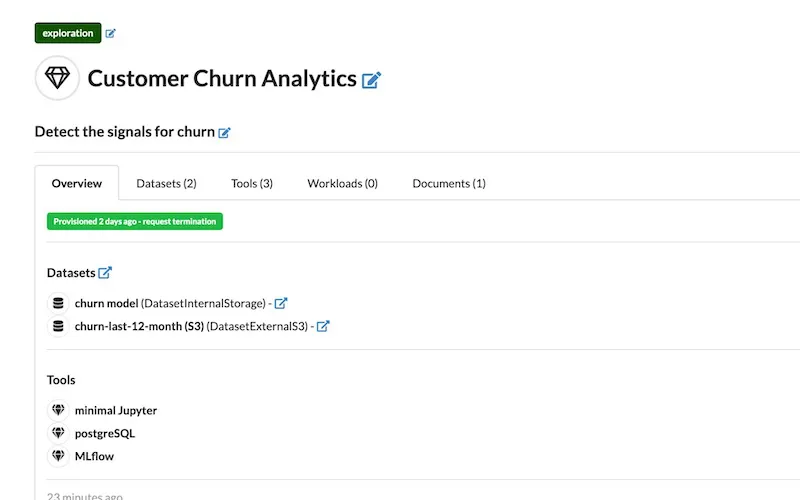Edit the Customer Churn Analytics title
Screen dimensions: 800x500
pyautogui.click(x=372, y=80)
